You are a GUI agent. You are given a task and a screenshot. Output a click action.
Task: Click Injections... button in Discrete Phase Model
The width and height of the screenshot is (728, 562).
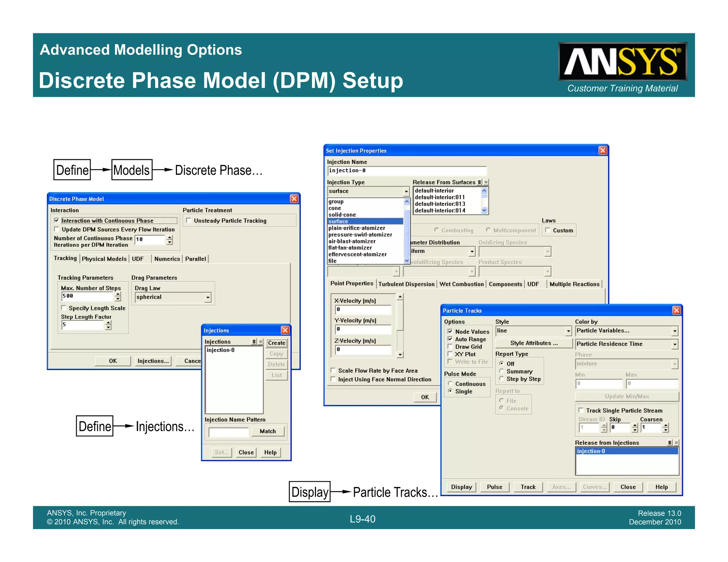[x=153, y=361]
